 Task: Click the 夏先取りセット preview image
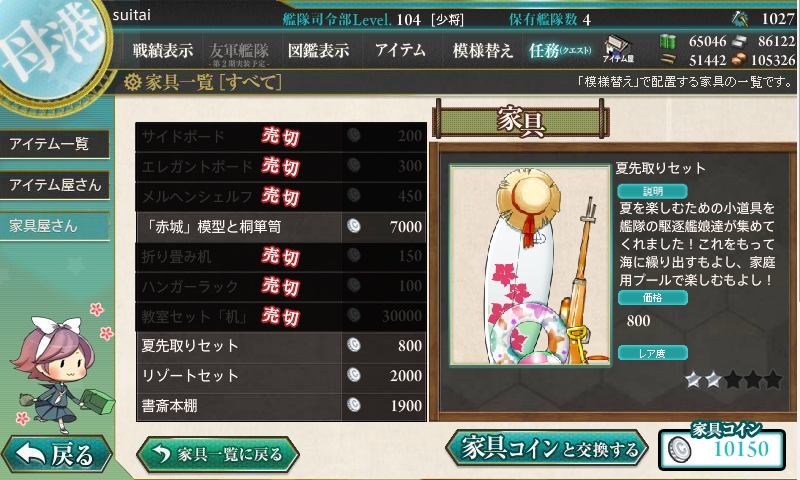click(530, 265)
